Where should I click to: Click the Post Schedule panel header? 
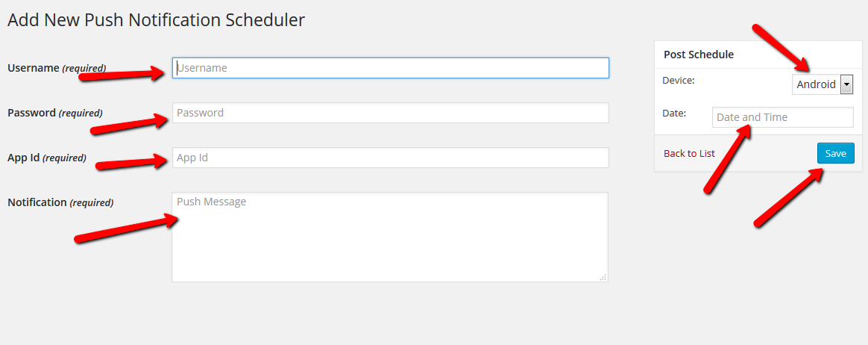point(699,55)
